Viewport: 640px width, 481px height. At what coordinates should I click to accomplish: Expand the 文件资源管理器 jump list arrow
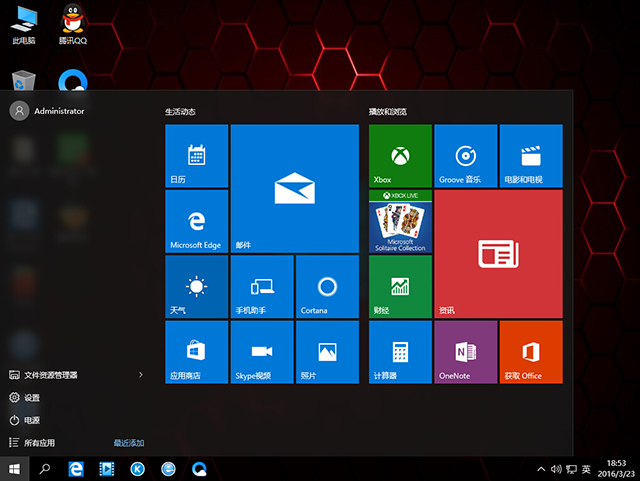pos(141,375)
